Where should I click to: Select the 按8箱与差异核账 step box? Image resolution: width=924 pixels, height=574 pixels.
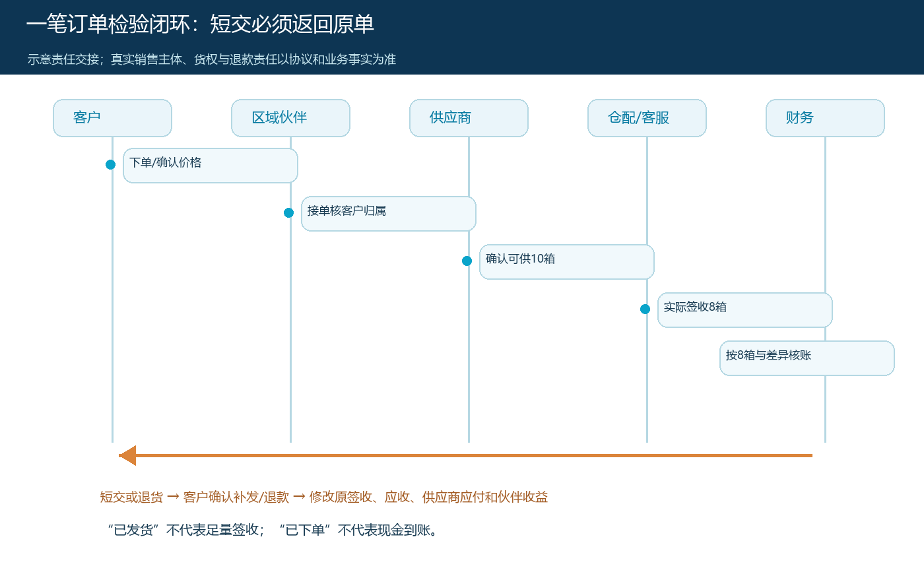coord(807,358)
